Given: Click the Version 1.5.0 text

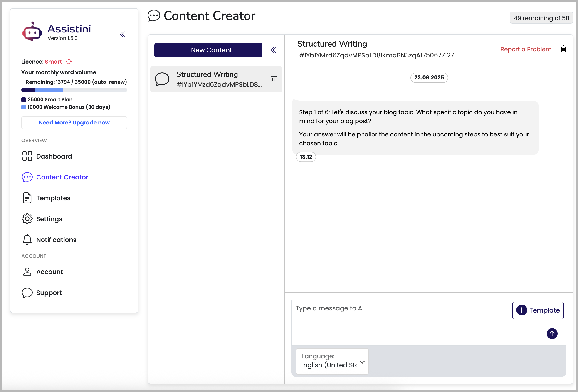Looking at the screenshot, I should 62,38.
